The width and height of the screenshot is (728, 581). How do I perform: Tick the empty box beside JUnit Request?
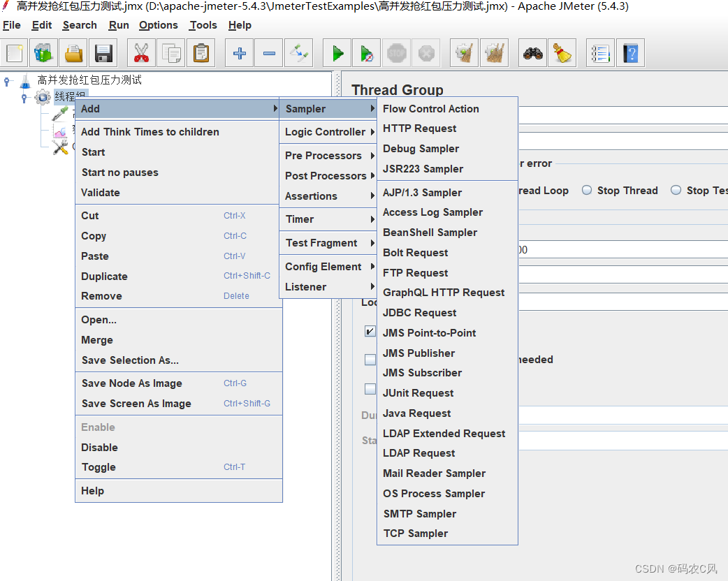tap(370, 389)
